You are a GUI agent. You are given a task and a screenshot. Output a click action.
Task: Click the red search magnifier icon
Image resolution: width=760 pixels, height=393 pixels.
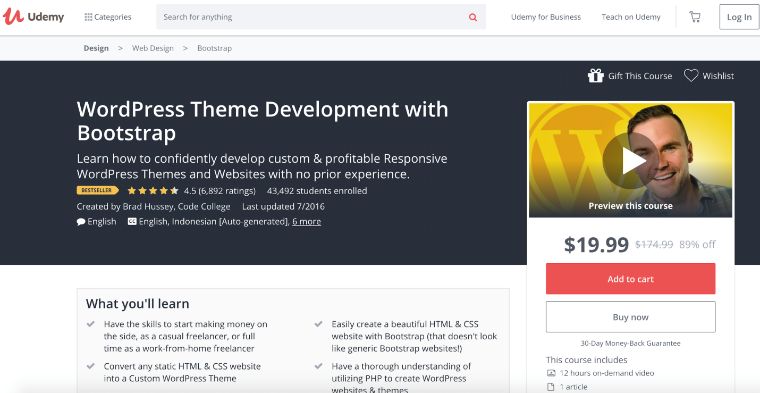[x=473, y=17]
